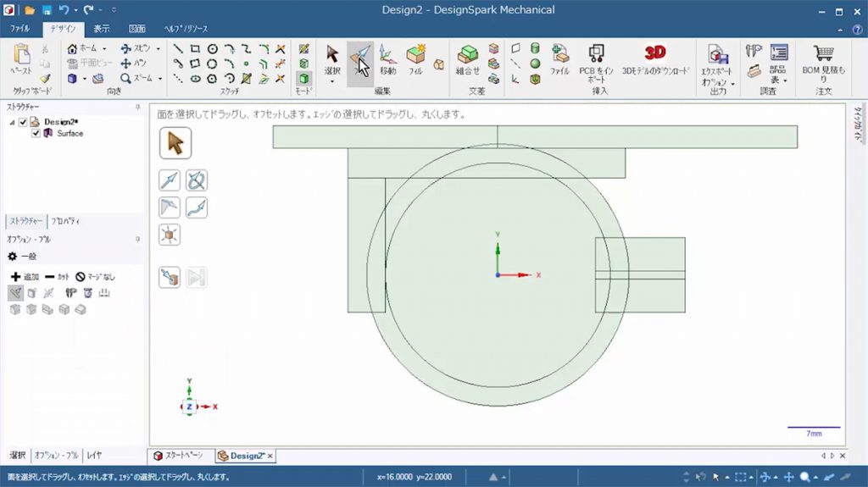The height and width of the screenshot is (487, 868).
Task: Close the Design2 document tab
Action: coord(270,456)
